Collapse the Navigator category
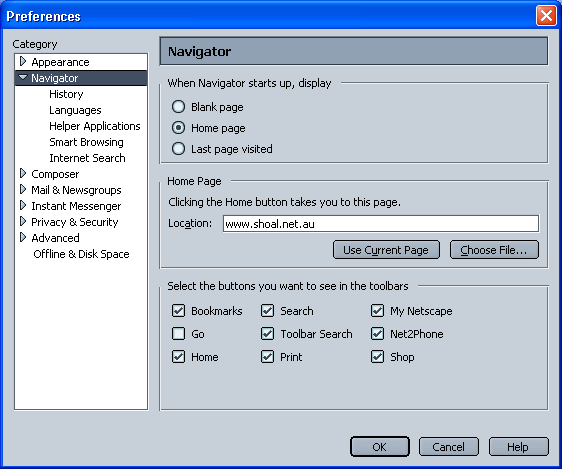Screen dimensions: 562x469 pyautogui.click(x=23, y=77)
